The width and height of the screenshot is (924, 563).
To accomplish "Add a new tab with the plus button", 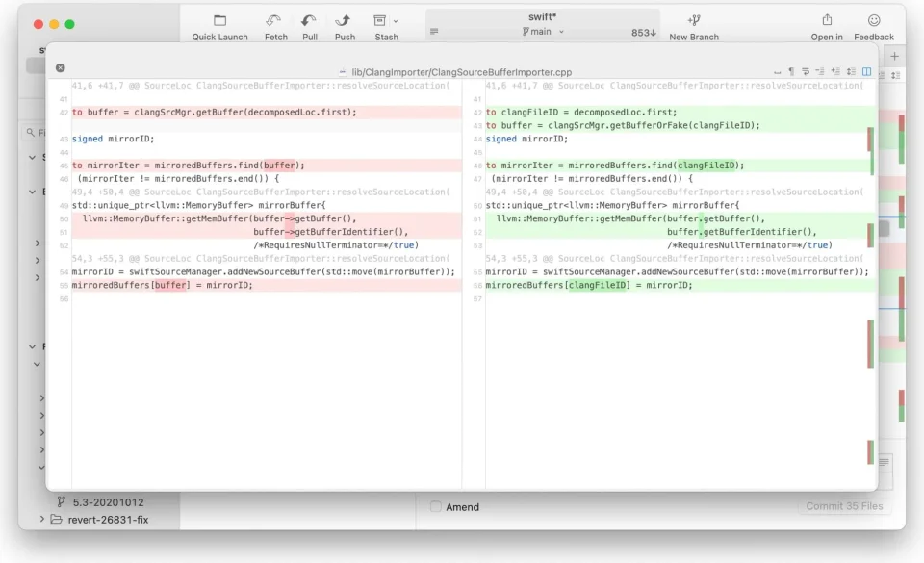I will click(894, 57).
